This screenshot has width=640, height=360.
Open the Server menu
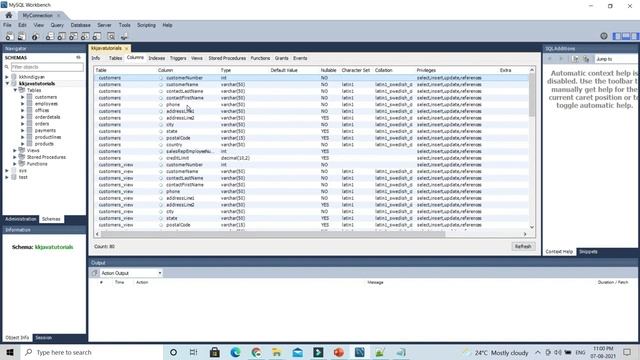click(x=104, y=25)
